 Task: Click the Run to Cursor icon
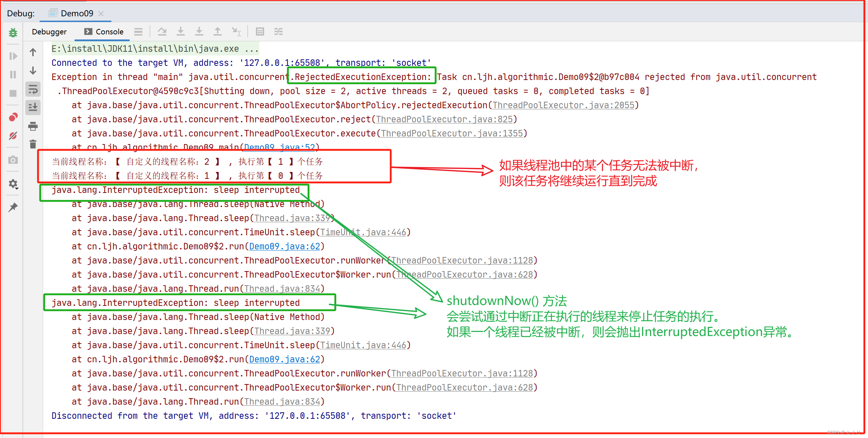(x=236, y=32)
